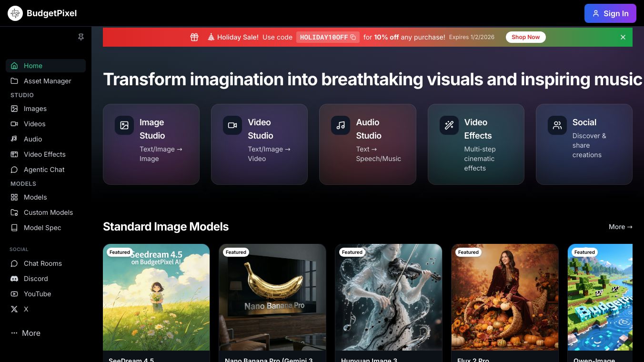This screenshot has height=362, width=644.
Task: Open the Nano Banana Pro model thumbnail
Action: point(272,297)
